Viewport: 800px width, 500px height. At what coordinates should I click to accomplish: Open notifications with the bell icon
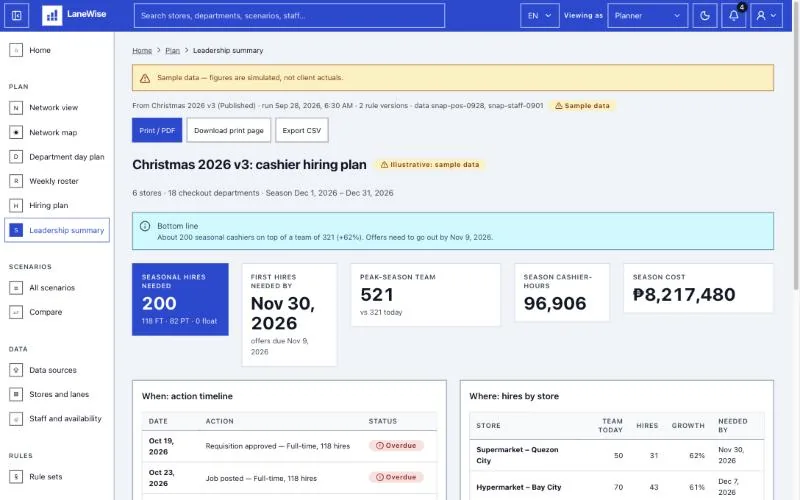click(734, 16)
